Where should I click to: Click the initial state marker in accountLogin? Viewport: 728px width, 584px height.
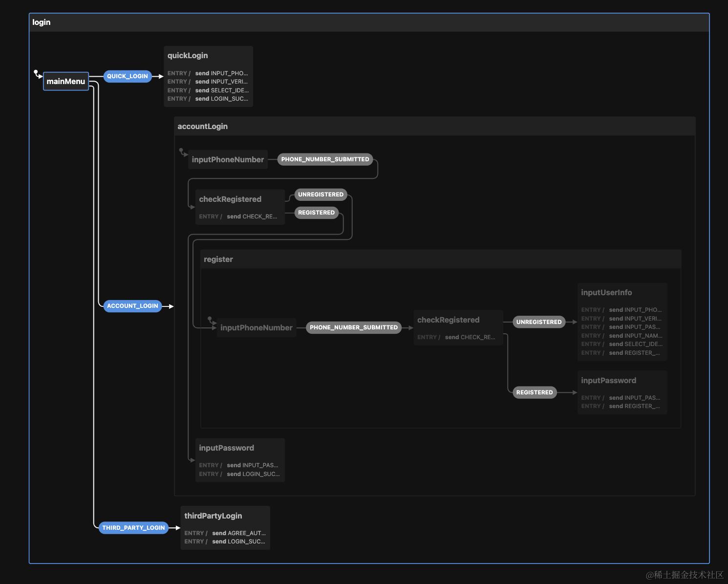181,151
